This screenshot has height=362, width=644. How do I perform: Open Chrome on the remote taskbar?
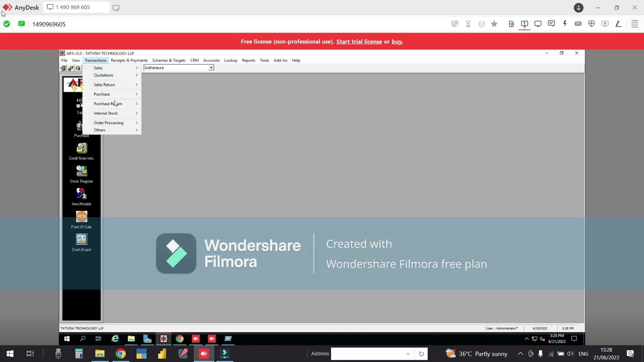coord(180,339)
